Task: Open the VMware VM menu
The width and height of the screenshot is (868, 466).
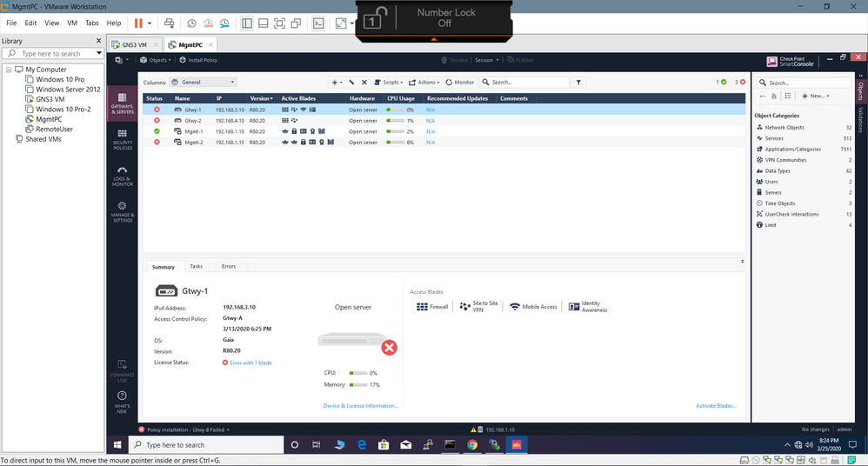Action: [x=72, y=23]
